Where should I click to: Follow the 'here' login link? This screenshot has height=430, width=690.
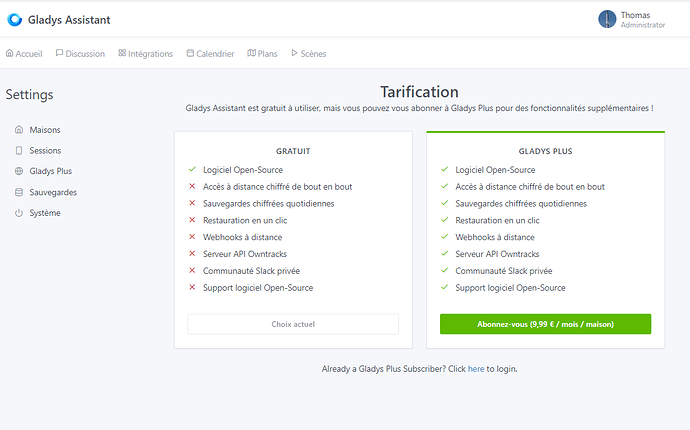coord(476,369)
